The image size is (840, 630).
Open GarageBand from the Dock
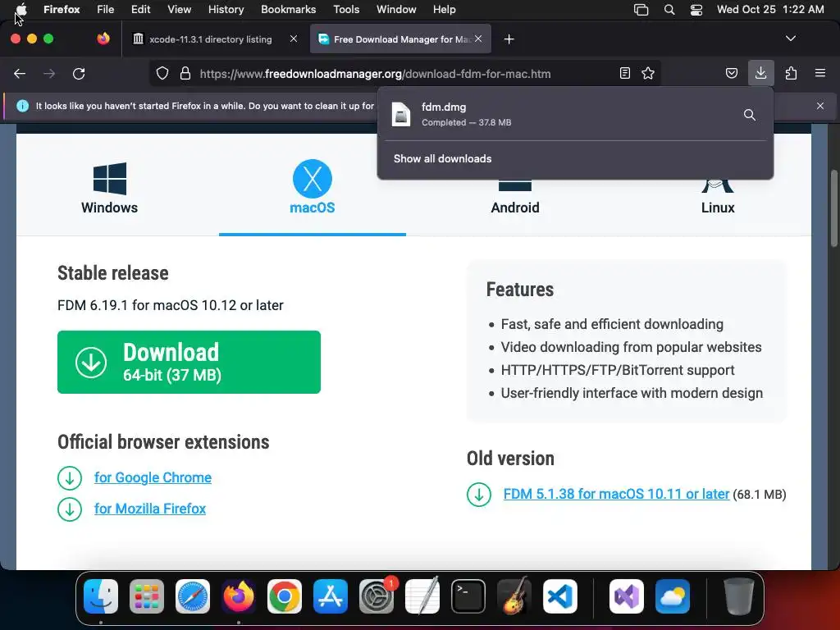(x=514, y=596)
